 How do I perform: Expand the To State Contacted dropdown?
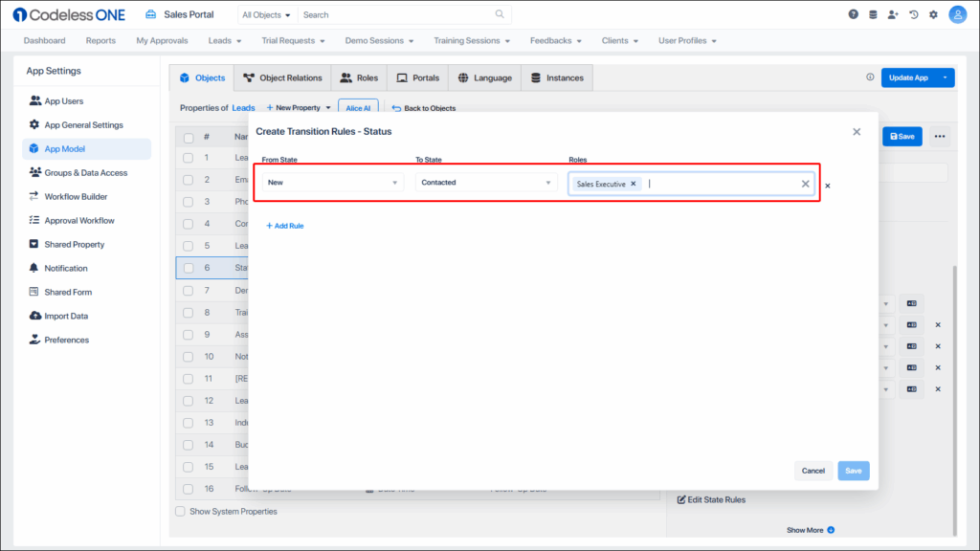click(x=485, y=183)
